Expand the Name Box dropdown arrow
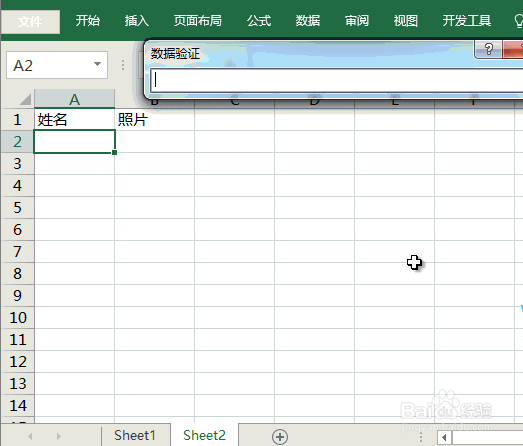Viewport: 523px width, 446px height. 97,64
